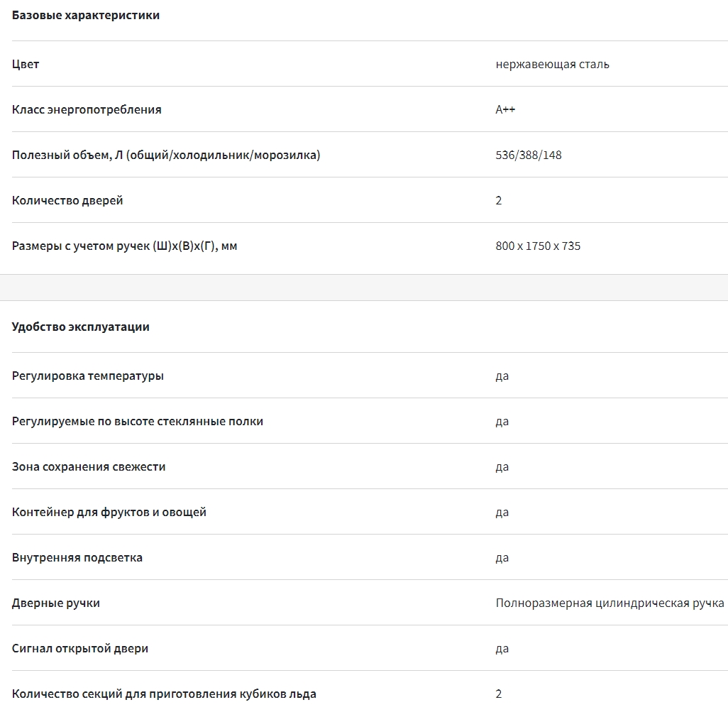Click the "Регулировка температуры" label

[x=88, y=376]
